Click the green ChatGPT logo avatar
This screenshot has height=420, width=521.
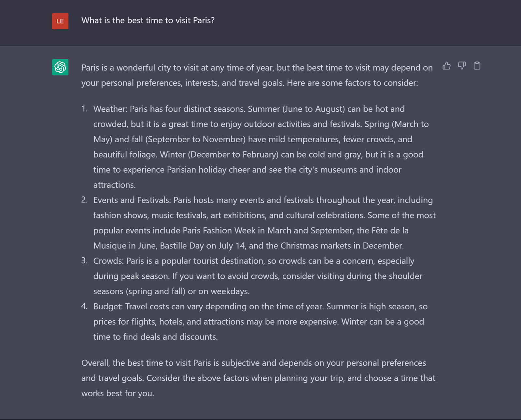click(60, 67)
